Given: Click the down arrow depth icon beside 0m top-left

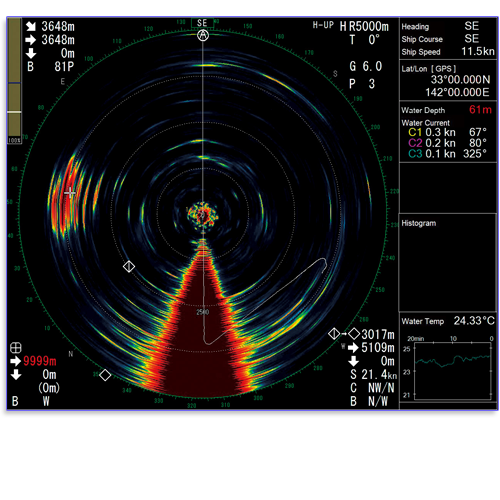Looking at the screenshot, I should coord(31,53).
